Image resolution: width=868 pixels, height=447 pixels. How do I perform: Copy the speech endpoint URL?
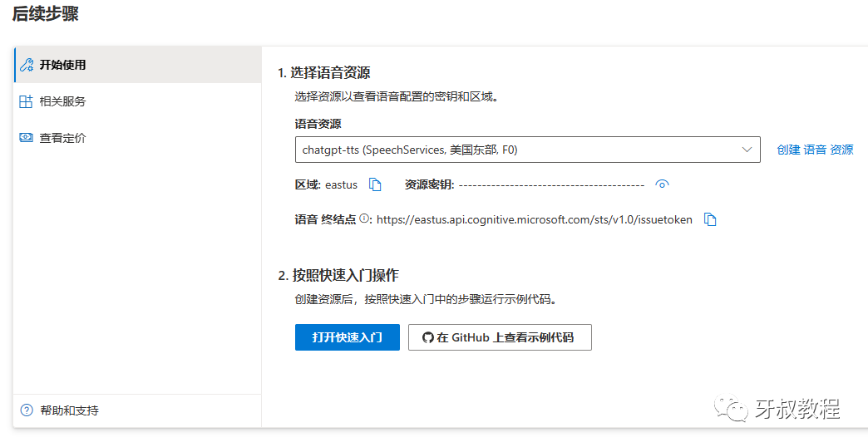click(x=710, y=219)
